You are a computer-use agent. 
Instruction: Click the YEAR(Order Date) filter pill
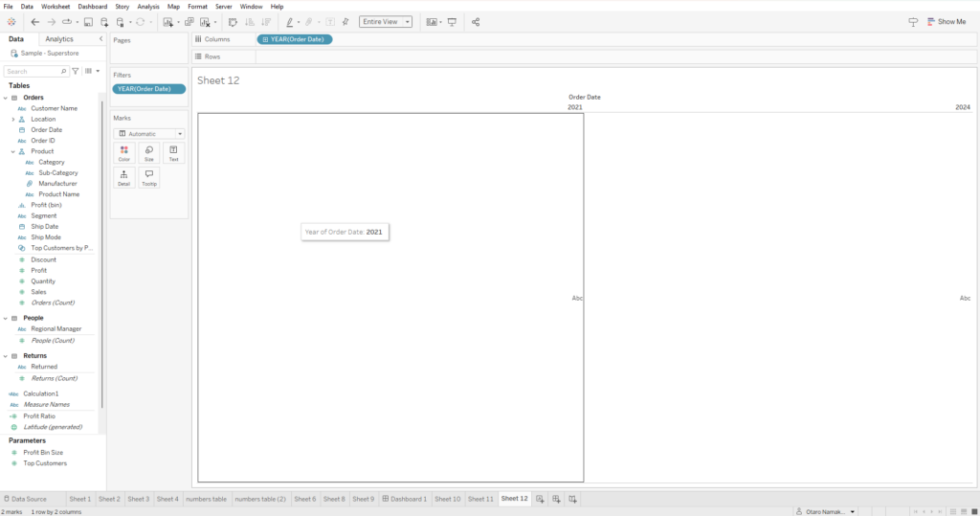coord(148,89)
